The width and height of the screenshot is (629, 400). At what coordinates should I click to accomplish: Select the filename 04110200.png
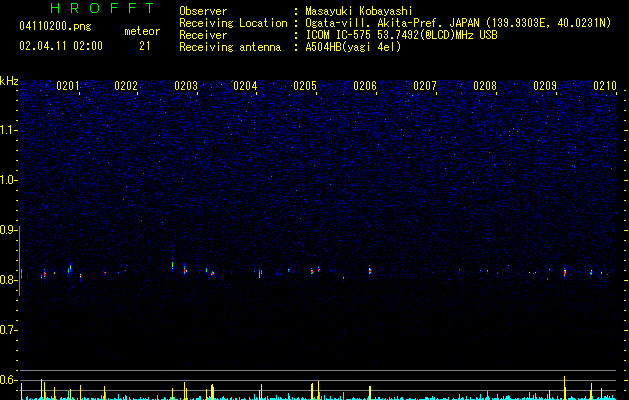point(55,27)
